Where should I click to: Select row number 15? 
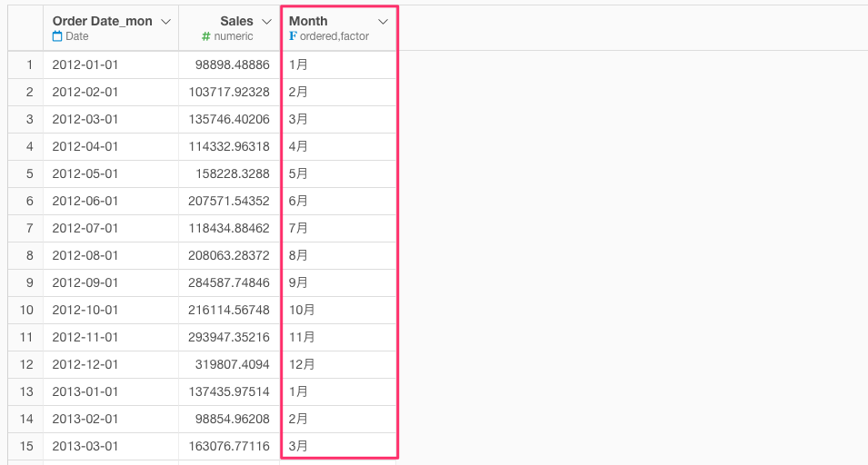point(25,446)
